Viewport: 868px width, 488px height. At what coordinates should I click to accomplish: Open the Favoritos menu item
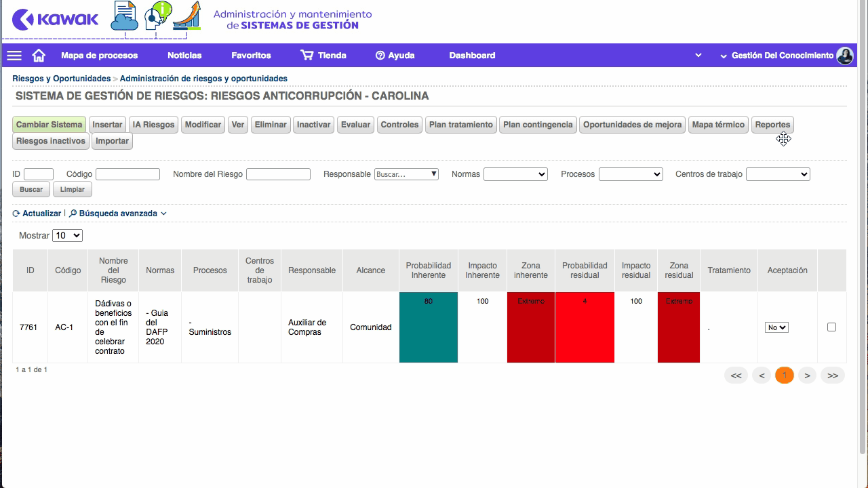(251, 56)
